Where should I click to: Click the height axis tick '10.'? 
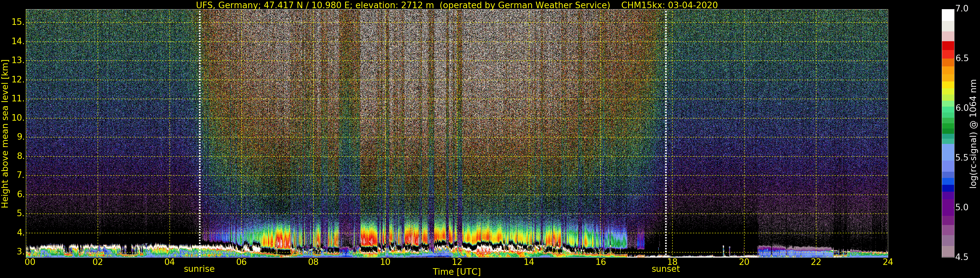18,118
